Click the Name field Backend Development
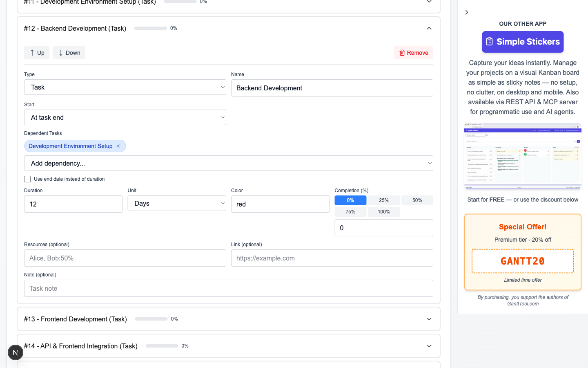Screen dimensions: 588x368 [332, 88]
